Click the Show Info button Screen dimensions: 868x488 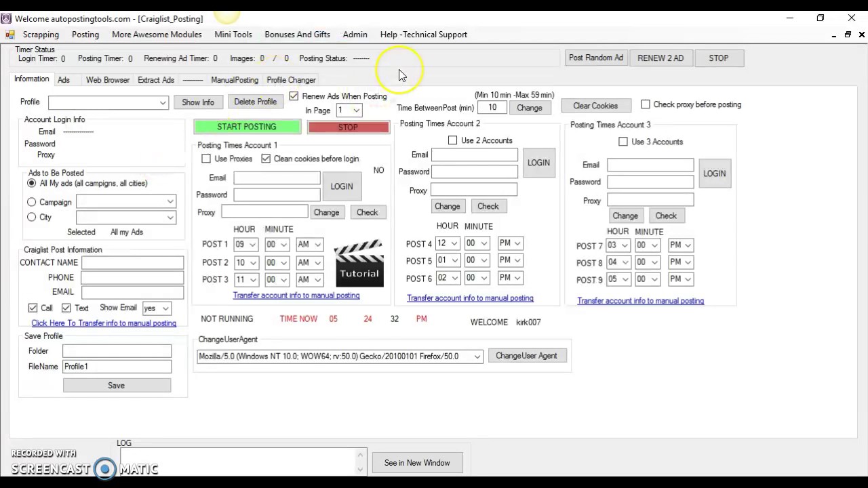coord(198,102)
